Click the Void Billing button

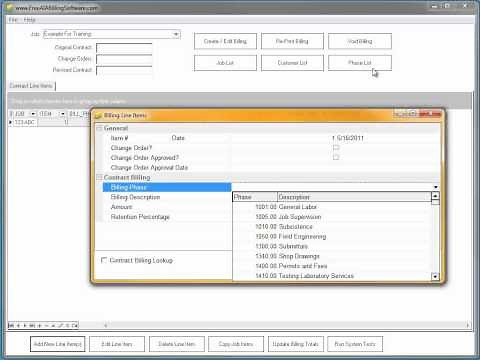360,41
